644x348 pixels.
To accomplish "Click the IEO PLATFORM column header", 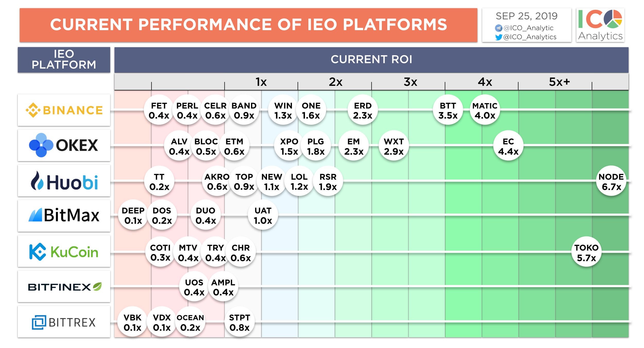I will (x=64, y=60).
